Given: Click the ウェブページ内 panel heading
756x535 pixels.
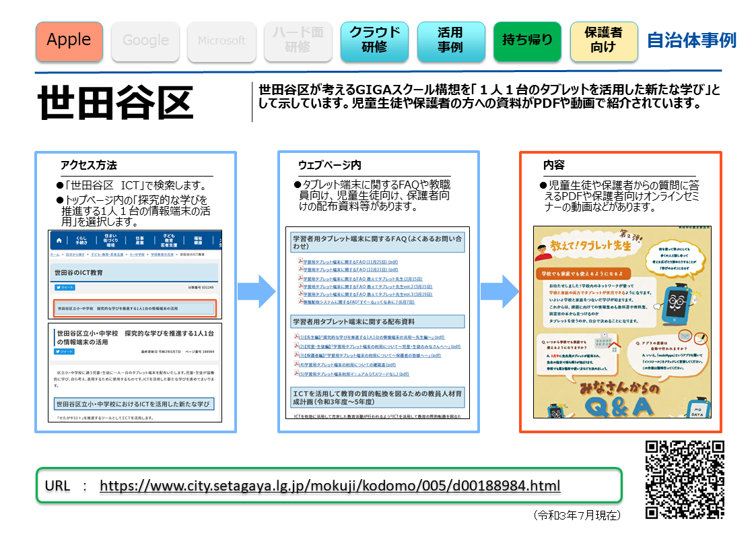Looking at the screenshot, I should click(330, 165).
